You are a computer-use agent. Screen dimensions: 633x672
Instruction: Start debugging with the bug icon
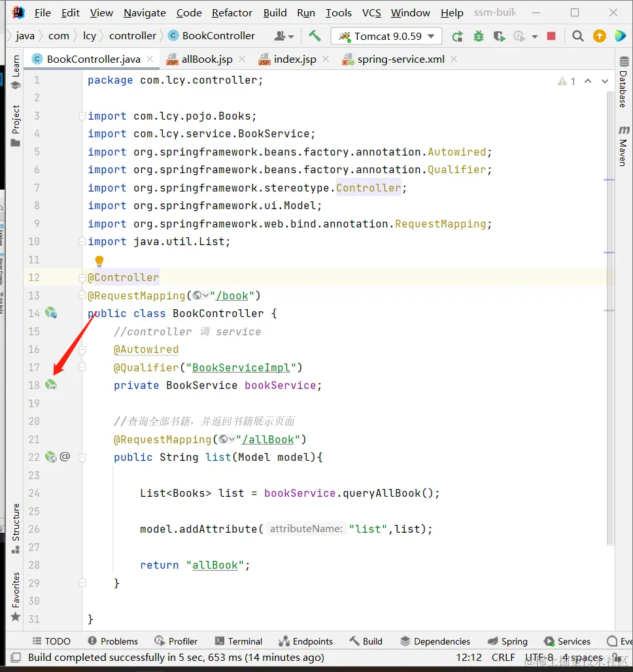(x=478, y=37)
